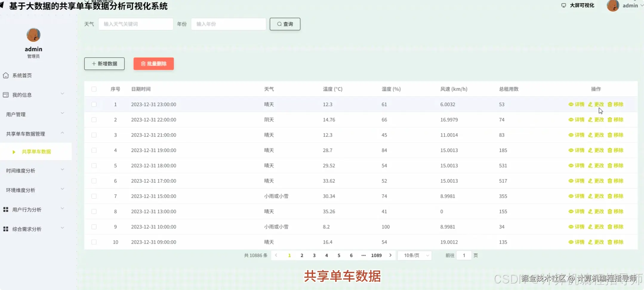644x290 pixels.
Task: Click the 天气 keyword input field
Action: (136, 24)
